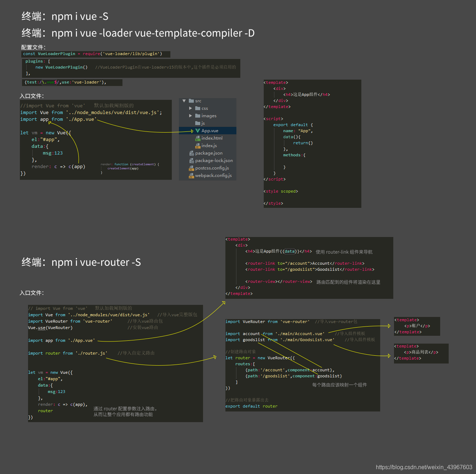Select package-lock.json in the tree
This screenshot has width=476, height=474.
[214, 161]
